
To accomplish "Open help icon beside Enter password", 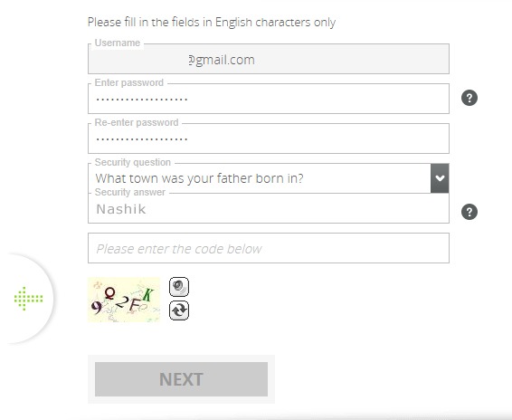I will click(469, 98).
